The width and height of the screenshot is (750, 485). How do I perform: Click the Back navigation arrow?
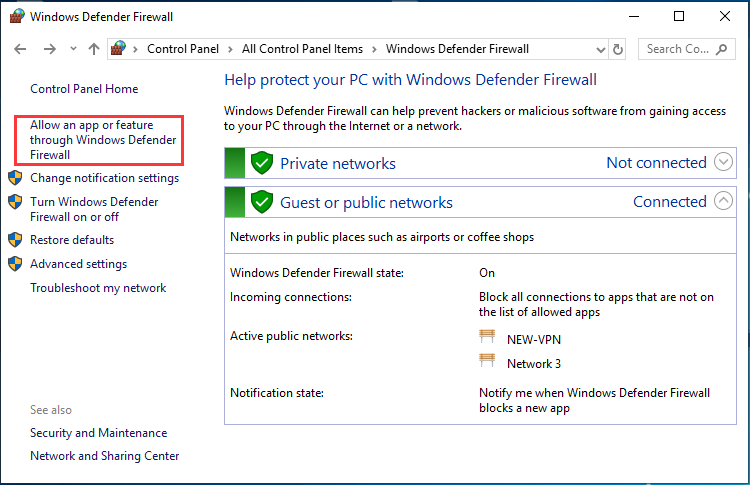20,49
